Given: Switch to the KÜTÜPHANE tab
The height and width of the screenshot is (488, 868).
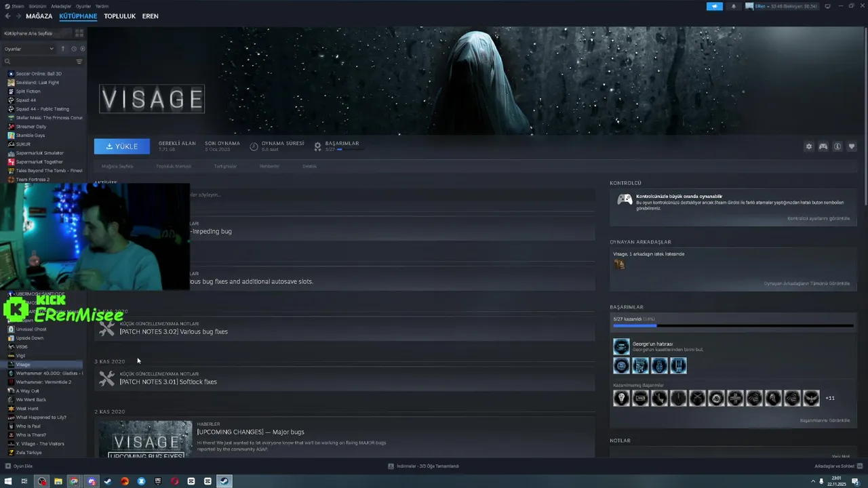Looking at the screenshot, I should pos(78,16).
